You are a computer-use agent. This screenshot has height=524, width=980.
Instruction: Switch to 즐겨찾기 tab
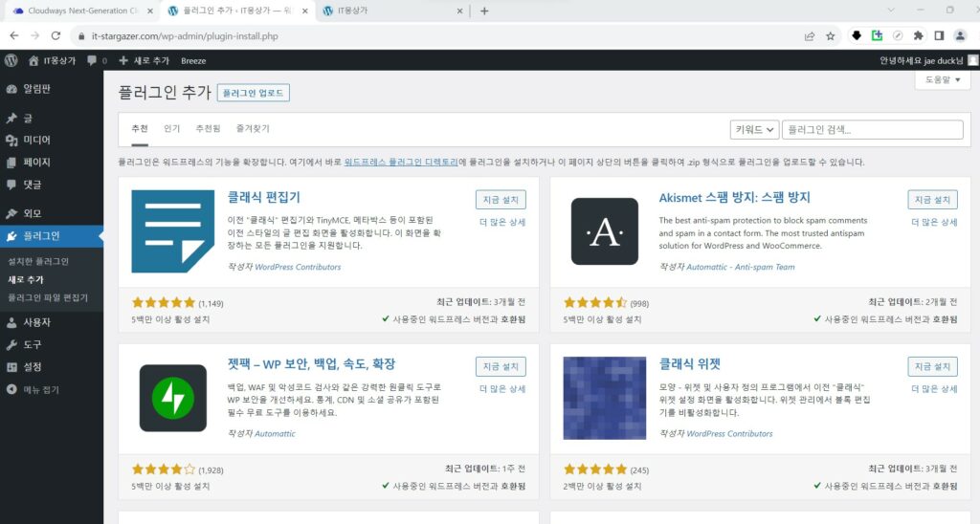point(253,129)
